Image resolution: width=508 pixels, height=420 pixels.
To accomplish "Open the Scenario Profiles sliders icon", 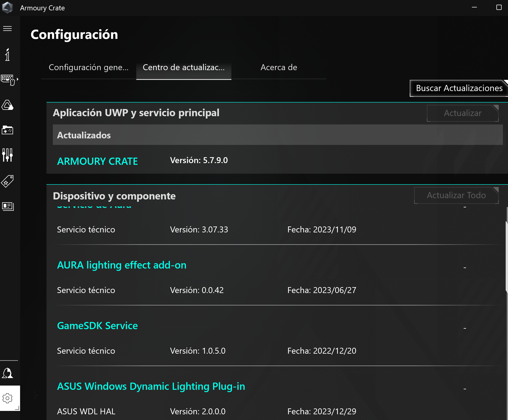I will [7, 155].
